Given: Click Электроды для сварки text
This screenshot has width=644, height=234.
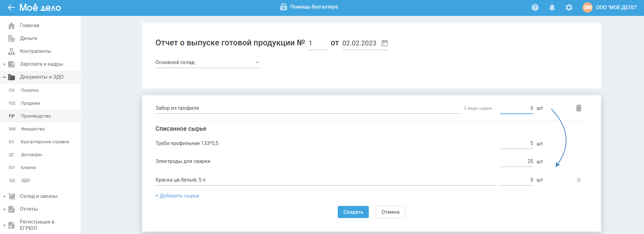Looking at the screenshot, I should [x=183, y=161].
